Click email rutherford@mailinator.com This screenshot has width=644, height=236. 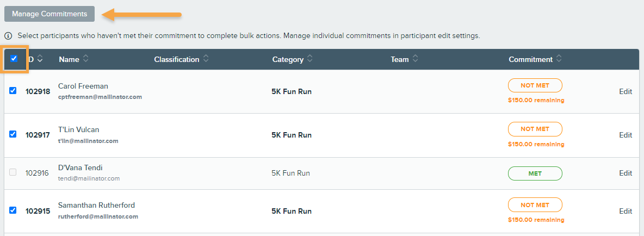point(98,216)
